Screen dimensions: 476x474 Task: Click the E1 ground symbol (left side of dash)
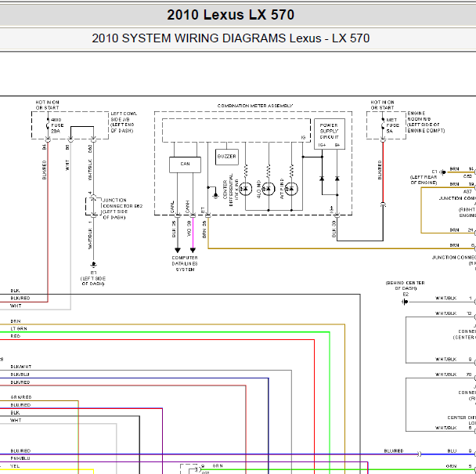coord(93,264)
